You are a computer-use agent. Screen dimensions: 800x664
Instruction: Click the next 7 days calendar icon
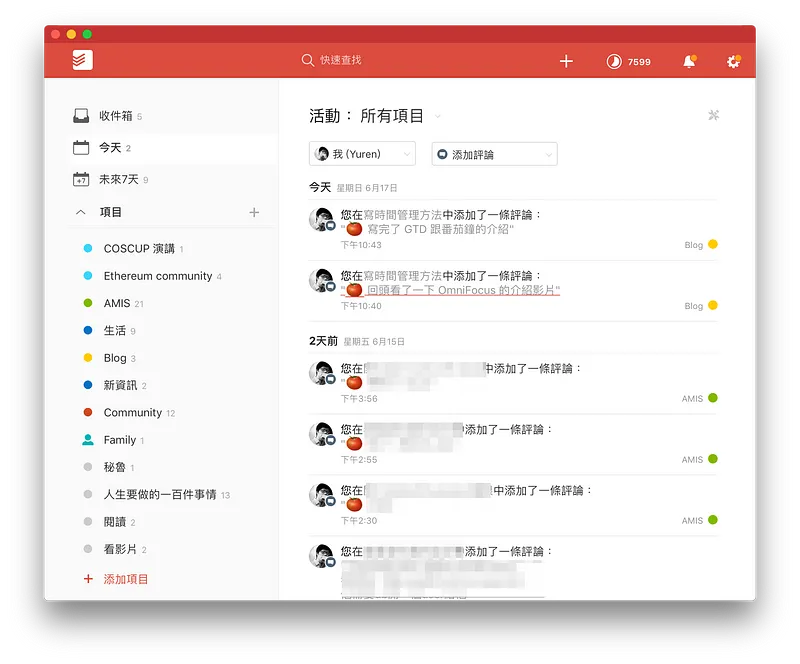[x=81, y=179]
